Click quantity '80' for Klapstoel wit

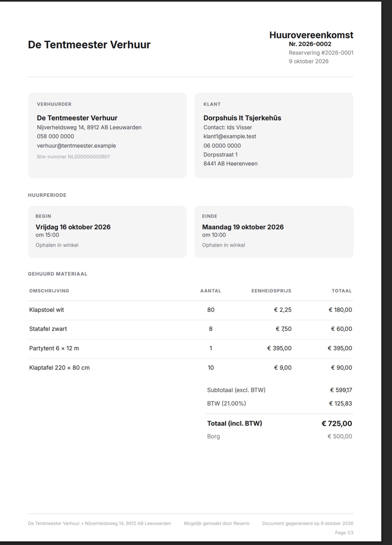pyautogui.click(x=211, y=310)
